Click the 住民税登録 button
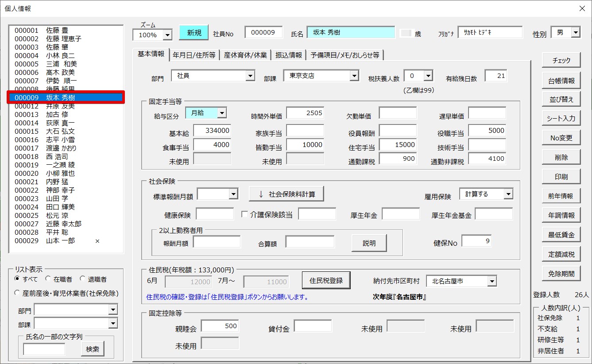Viewport: 592px width, 364px height. [x=325, y=280]
